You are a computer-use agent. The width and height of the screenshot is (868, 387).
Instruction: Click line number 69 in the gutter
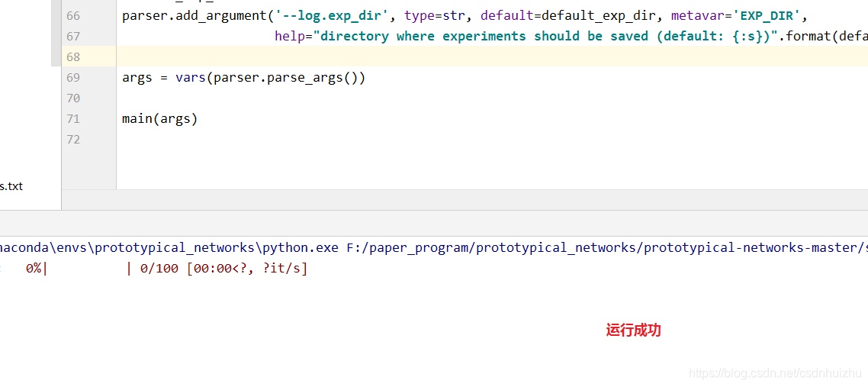(x=73, y=78)
